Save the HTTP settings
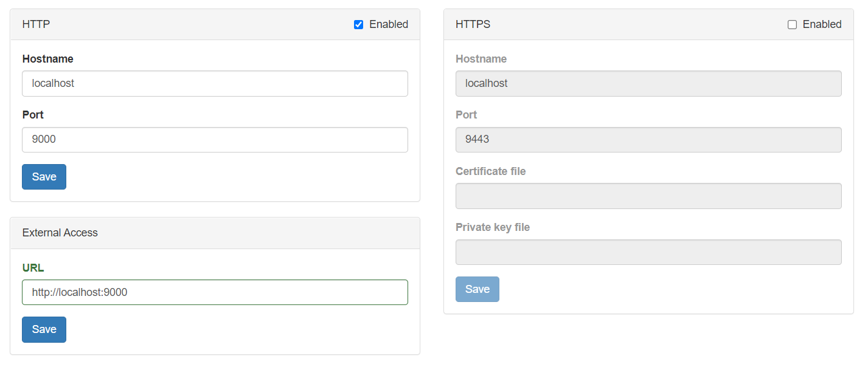Image resolution: width=868 pixels, height=381 pixels. (x=44, y=177)
